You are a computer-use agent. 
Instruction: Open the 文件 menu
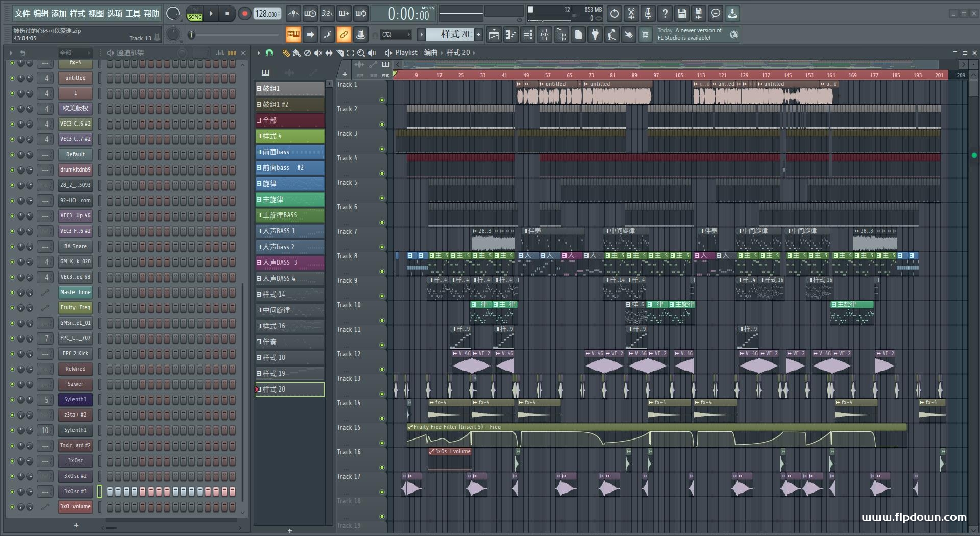[x=22, y=14]
